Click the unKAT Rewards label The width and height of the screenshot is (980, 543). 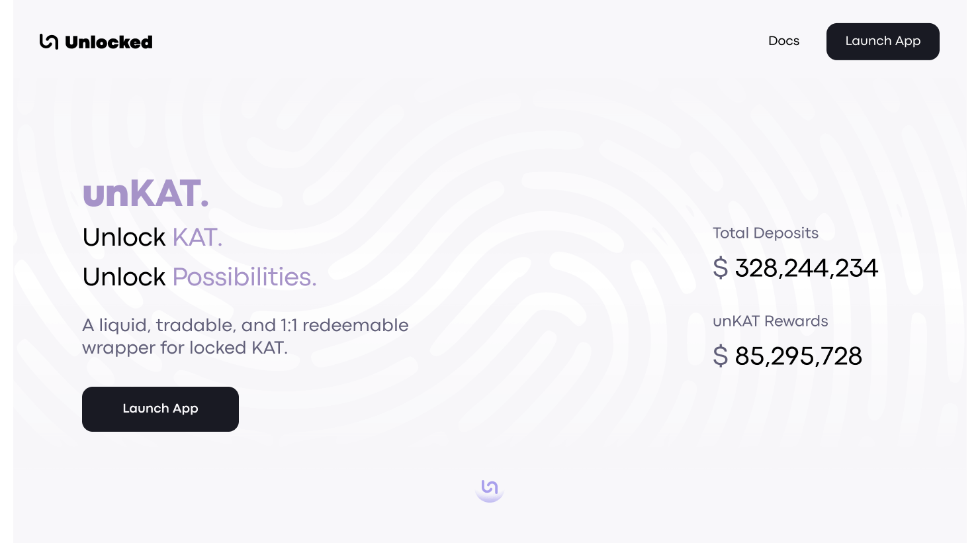click(770, 321)
